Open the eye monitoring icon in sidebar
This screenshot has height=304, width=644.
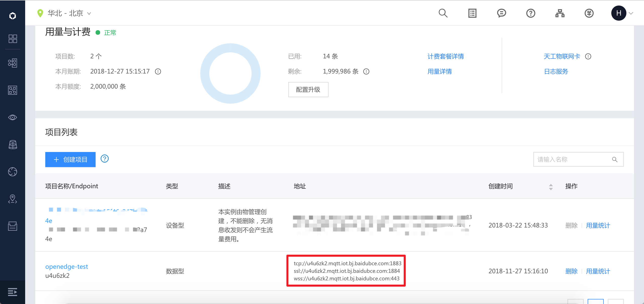[13, 118]
